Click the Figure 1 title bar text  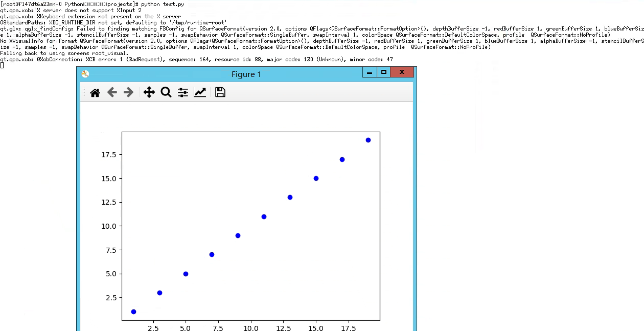pyautogui.click(x=246, y=74)
